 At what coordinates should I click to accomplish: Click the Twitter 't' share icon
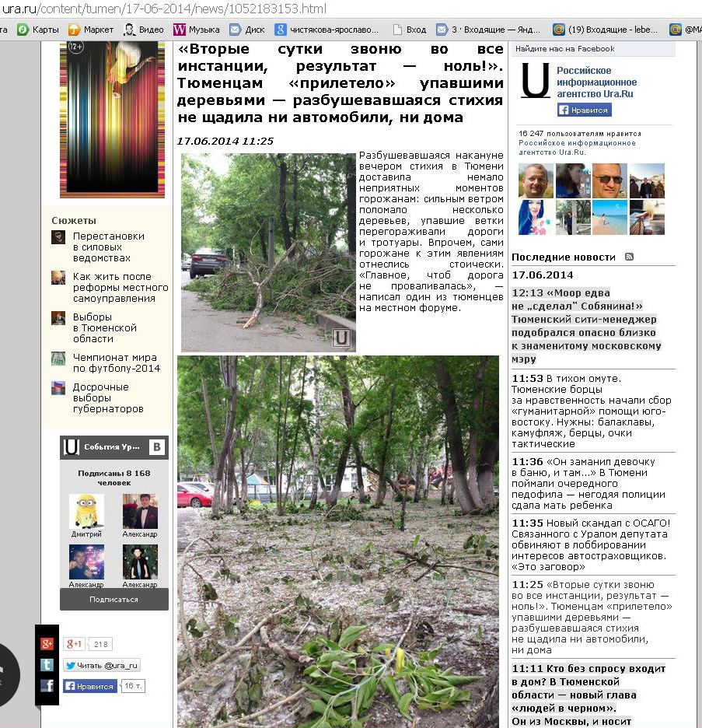point(47,664)
